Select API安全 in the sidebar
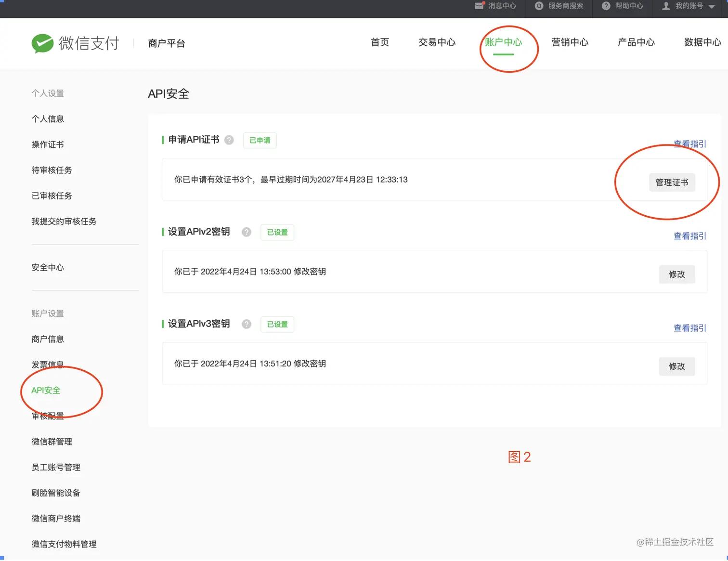The width and height of the screenshot is (728, 561). (46, 391)
